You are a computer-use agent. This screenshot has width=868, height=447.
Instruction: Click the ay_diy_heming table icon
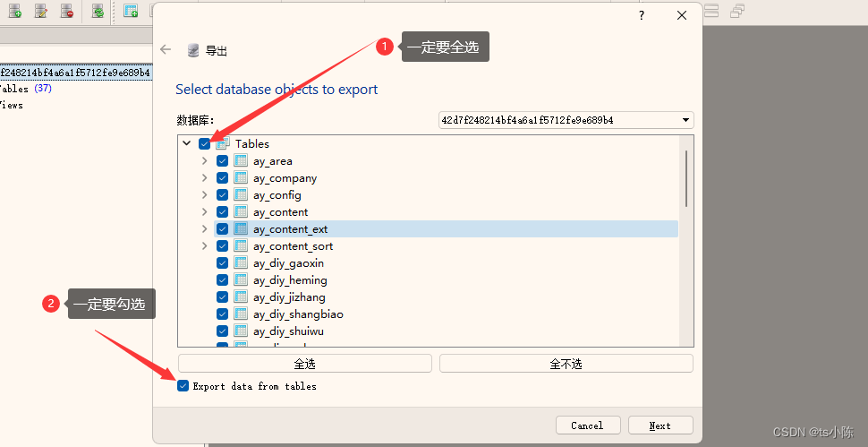tap(240, 279)
